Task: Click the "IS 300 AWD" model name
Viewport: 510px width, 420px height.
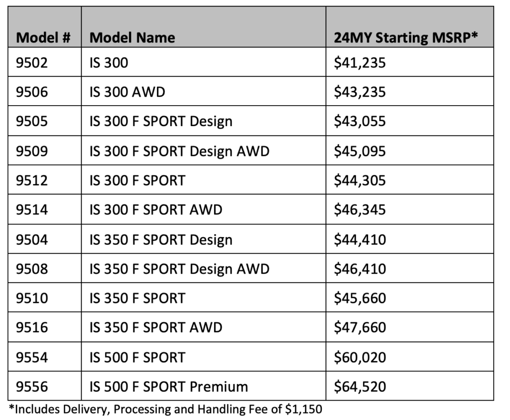Action: (127, 92)
